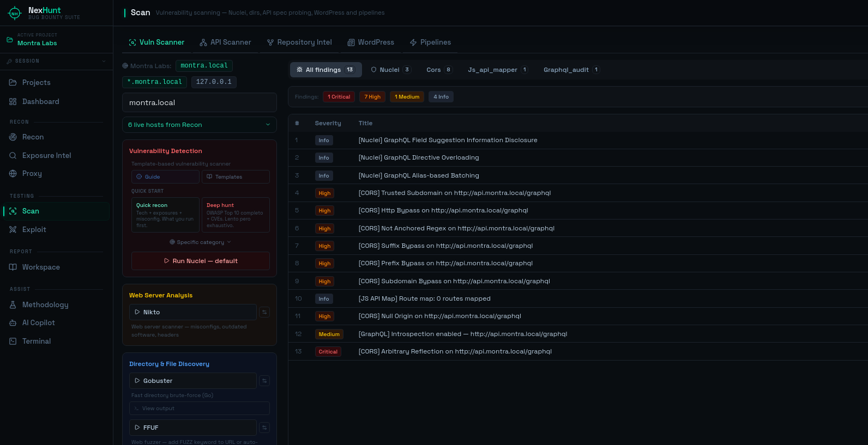Click View output under Gobuster
The width and height of the screenshot is (868, 445).
[201, 409]
